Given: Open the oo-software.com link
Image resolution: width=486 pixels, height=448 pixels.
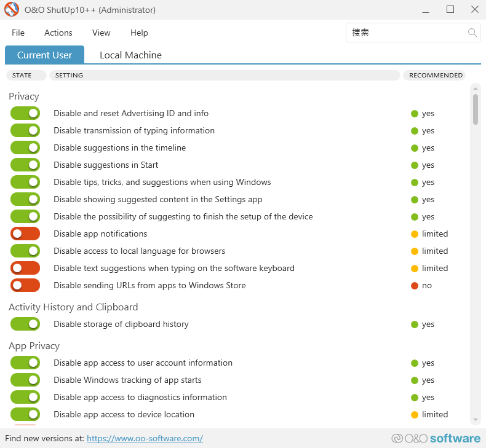Looking at the screenshot, I should [145, 439].
